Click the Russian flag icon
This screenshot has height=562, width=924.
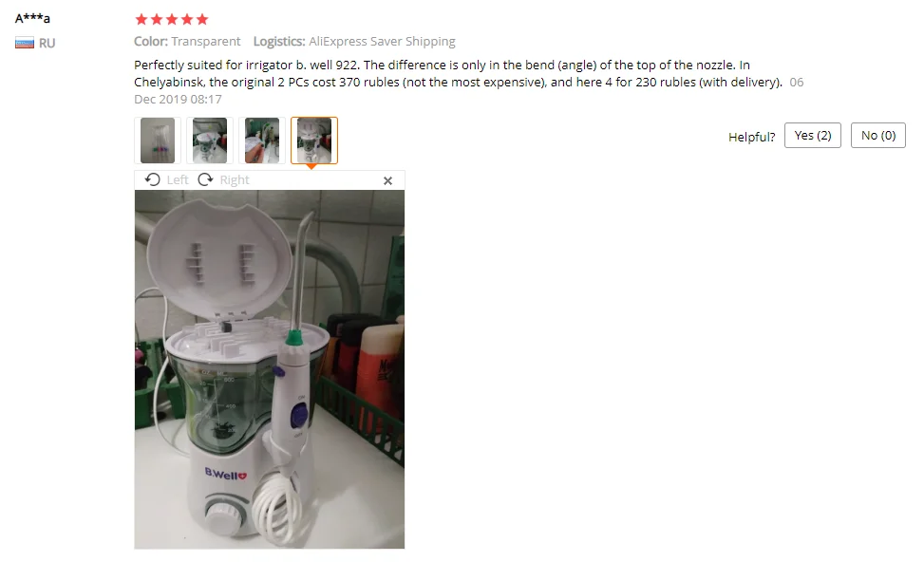pyautogui.click(x=24, y=43)
